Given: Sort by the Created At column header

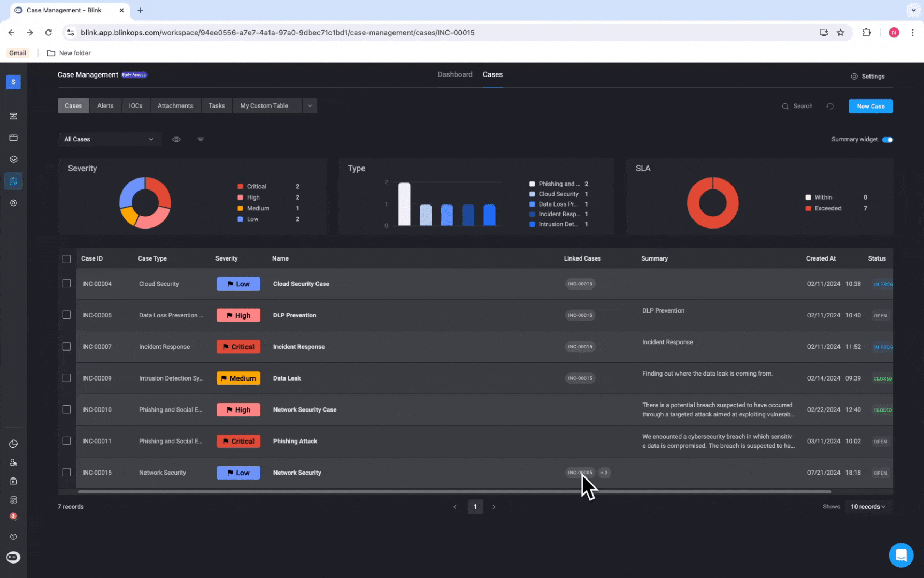Looking at the screenshot, I should (x=821, y=258).
